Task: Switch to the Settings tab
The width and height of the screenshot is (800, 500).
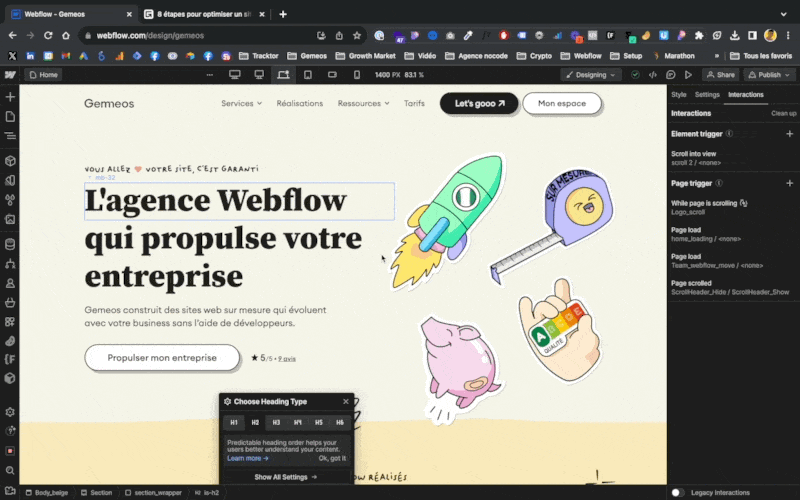Action: click(x=707, y=94)
